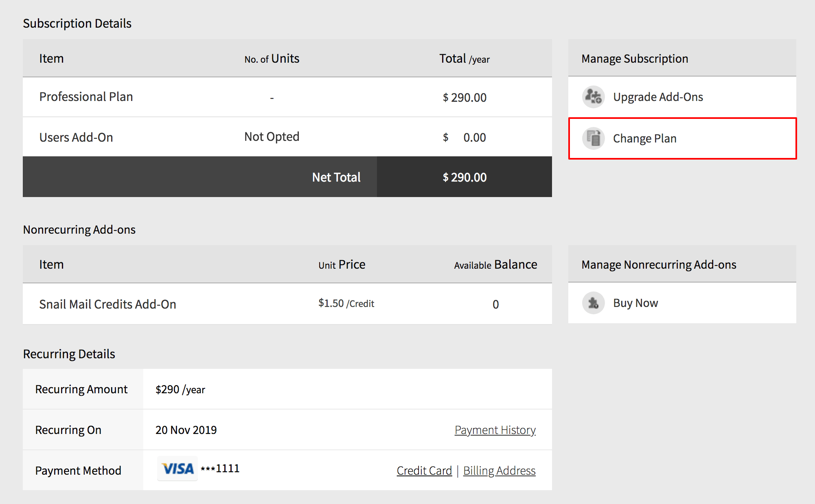The height and width of the screenshot is (504, 815).
Task: Click the Net Total amount $290.00
Action: tap(464, 177)
